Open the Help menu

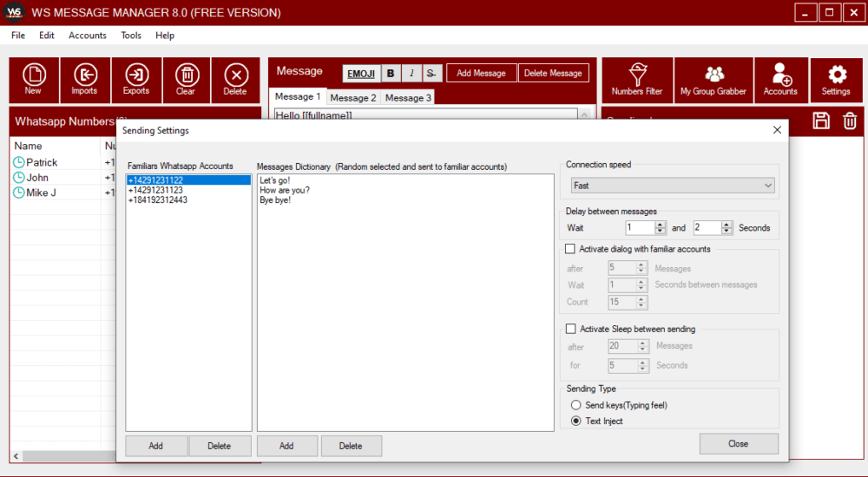(x=165, y=35)
